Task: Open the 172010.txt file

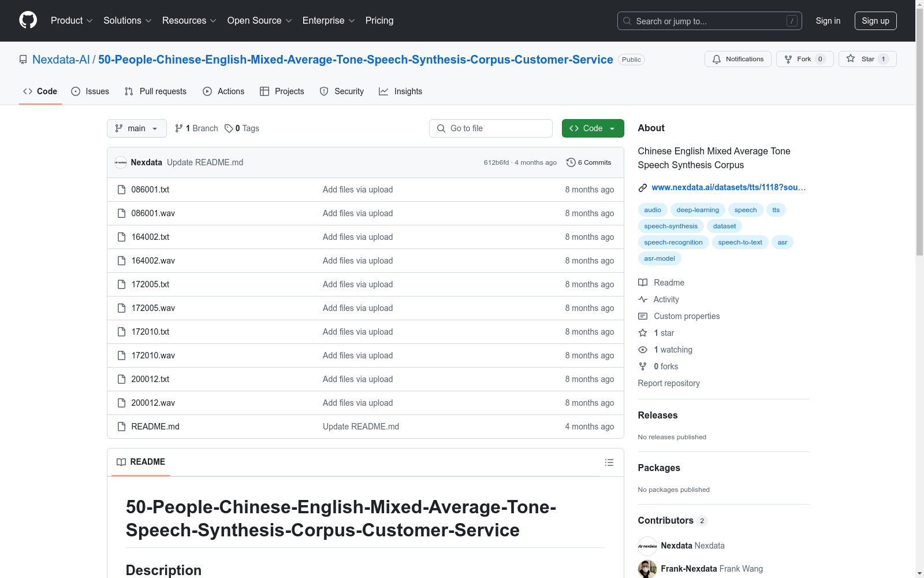Action: 150,332
